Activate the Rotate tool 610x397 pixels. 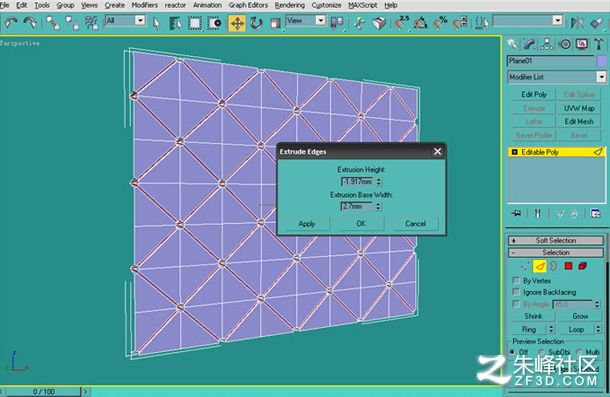(256, 23)
